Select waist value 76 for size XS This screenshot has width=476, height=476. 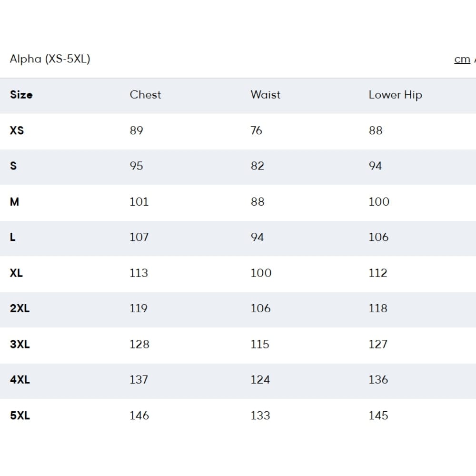pyautogui.click(x=256, y=130)
